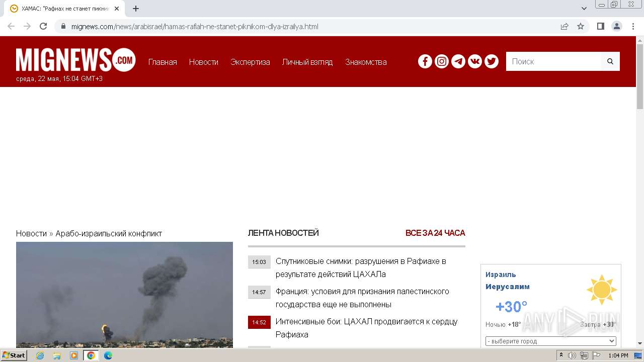Expand the выберите город dropdown
The height and width of the screenshot is (362, 644).
[551, 341]
